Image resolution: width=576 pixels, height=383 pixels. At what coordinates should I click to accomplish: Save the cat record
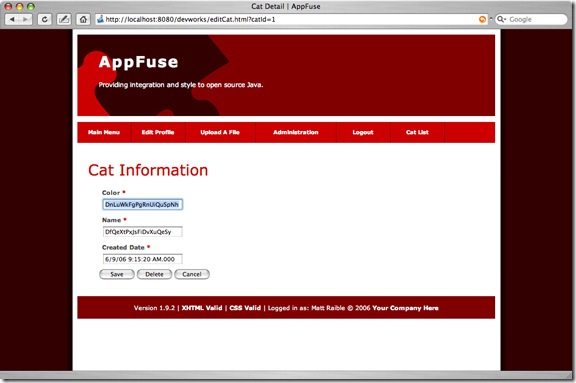click(117, 274)
